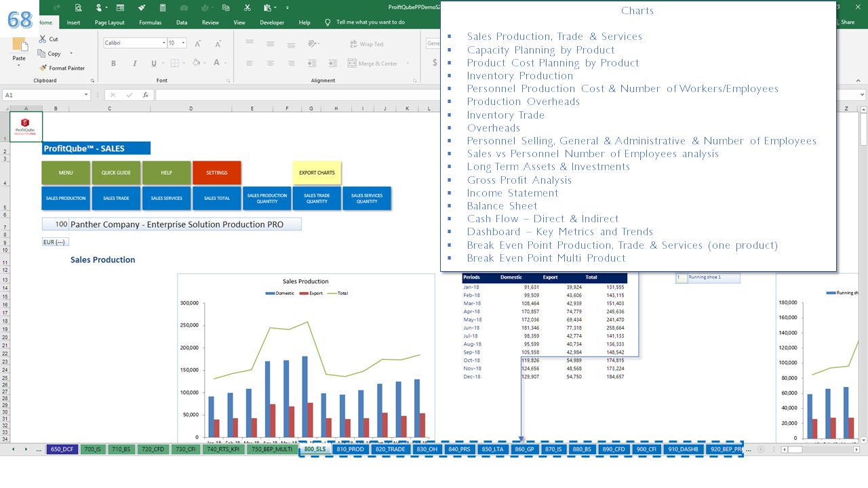Click the QUICK GUIDE button
Image resolution: width=868 pixels, height=488 pixels.
point(116,173)
